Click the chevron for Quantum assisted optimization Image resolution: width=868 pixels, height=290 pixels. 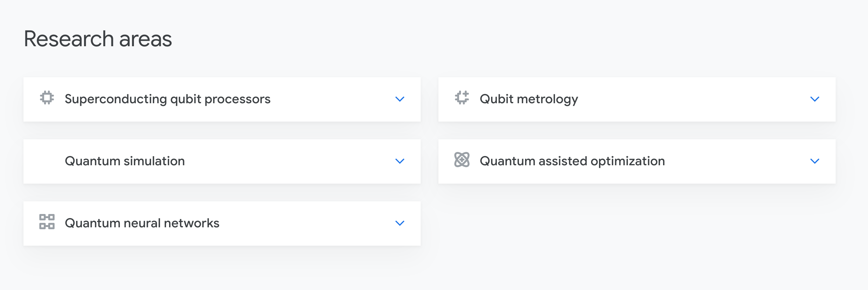click(814, 161)
